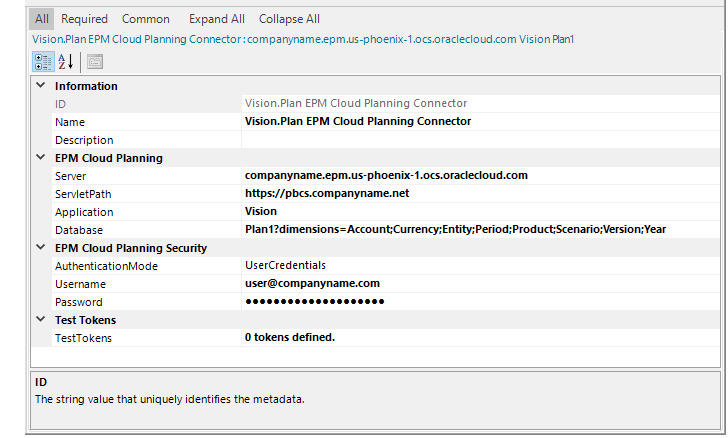Edit the ServletPath value field

(x=481, y=194)
